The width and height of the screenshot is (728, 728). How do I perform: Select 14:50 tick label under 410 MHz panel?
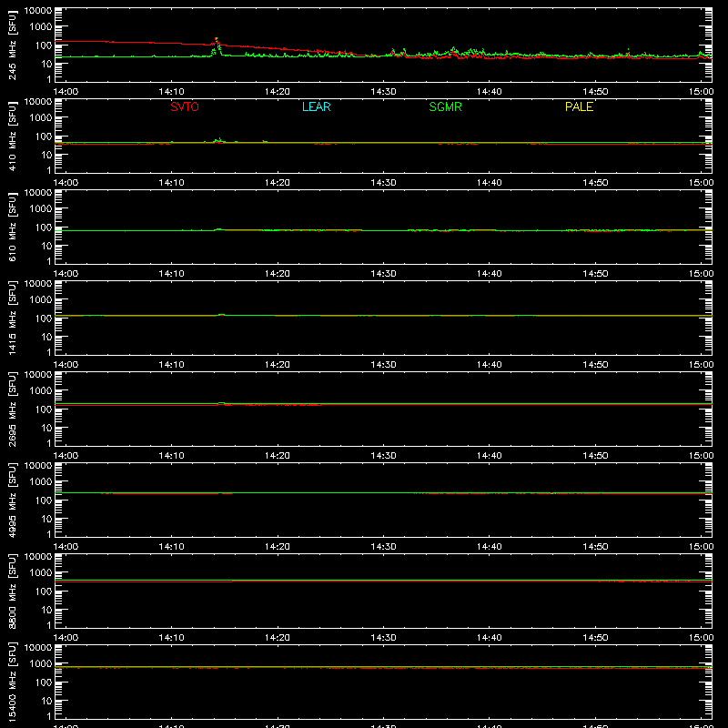(595, 183)
